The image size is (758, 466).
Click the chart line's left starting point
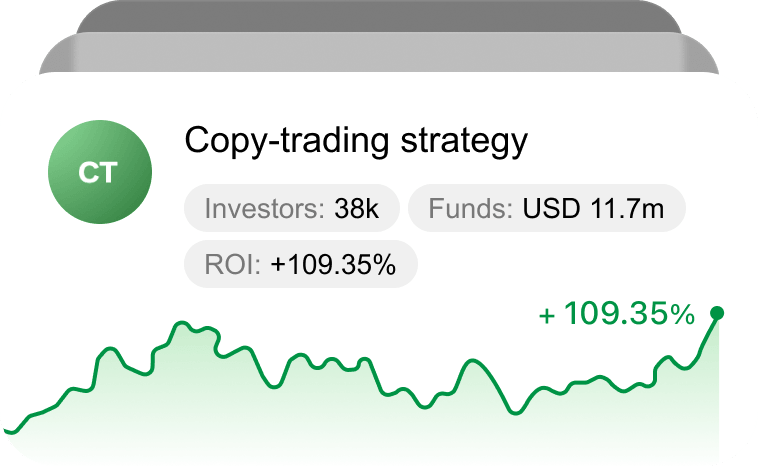(4, 430)
